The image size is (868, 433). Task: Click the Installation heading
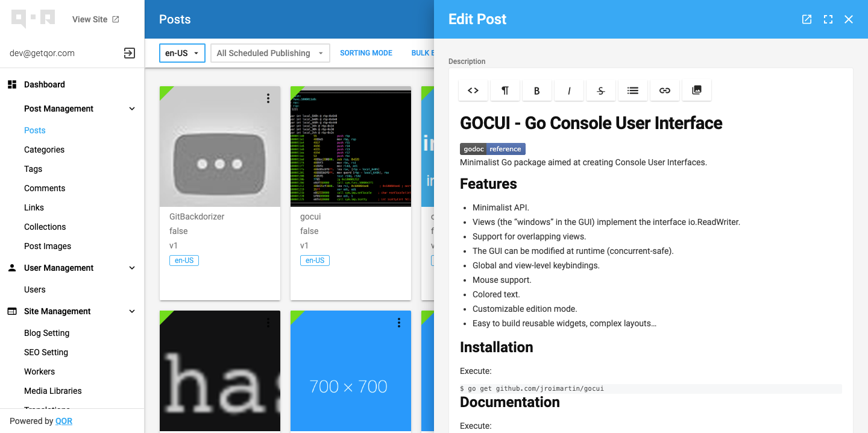click(497, 347)
